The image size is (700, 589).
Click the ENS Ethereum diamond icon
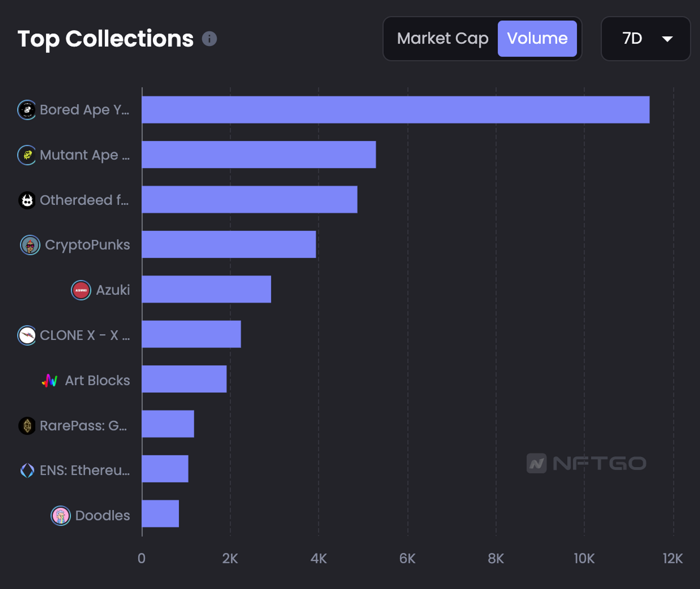click(27, 470)
